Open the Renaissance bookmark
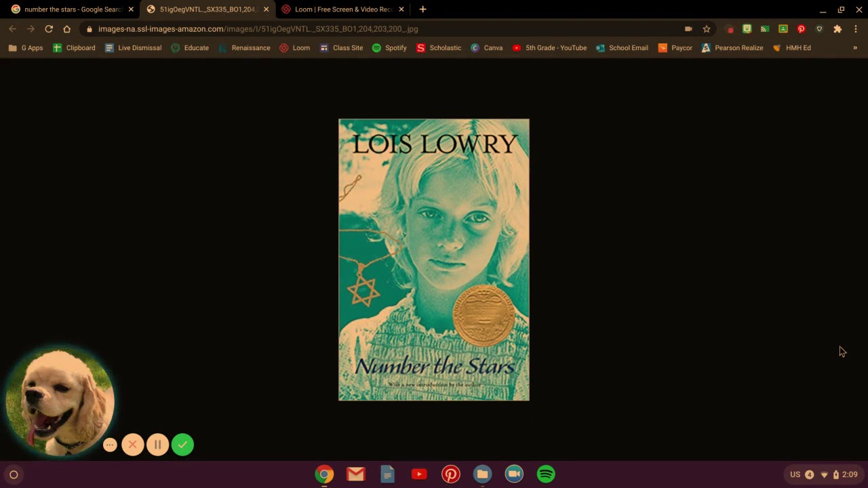Image resolution: width=868 pixels, height=488 pixels. tap(244, 48)
